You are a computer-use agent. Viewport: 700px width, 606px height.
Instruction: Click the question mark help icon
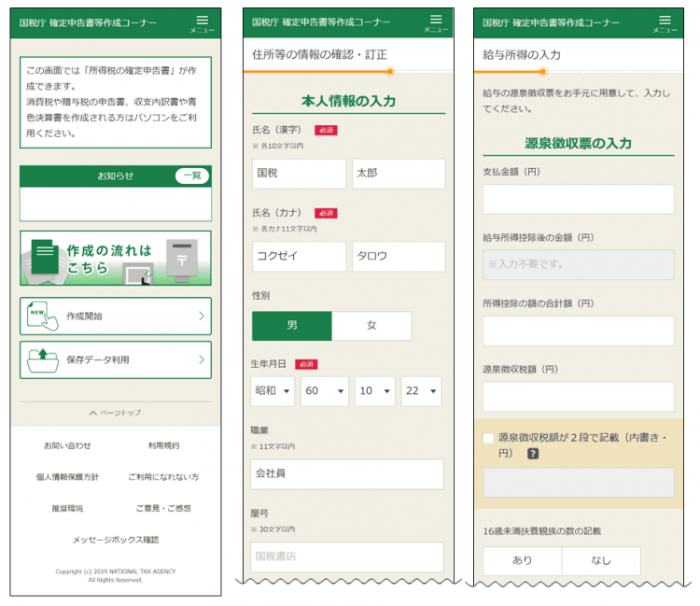click(x=533, y=454)
